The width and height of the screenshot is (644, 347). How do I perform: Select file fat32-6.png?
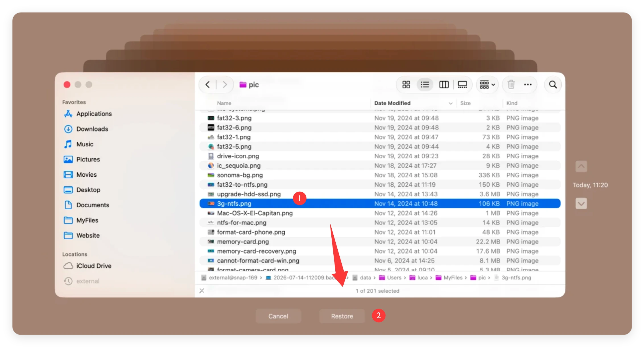pos(380,127)
